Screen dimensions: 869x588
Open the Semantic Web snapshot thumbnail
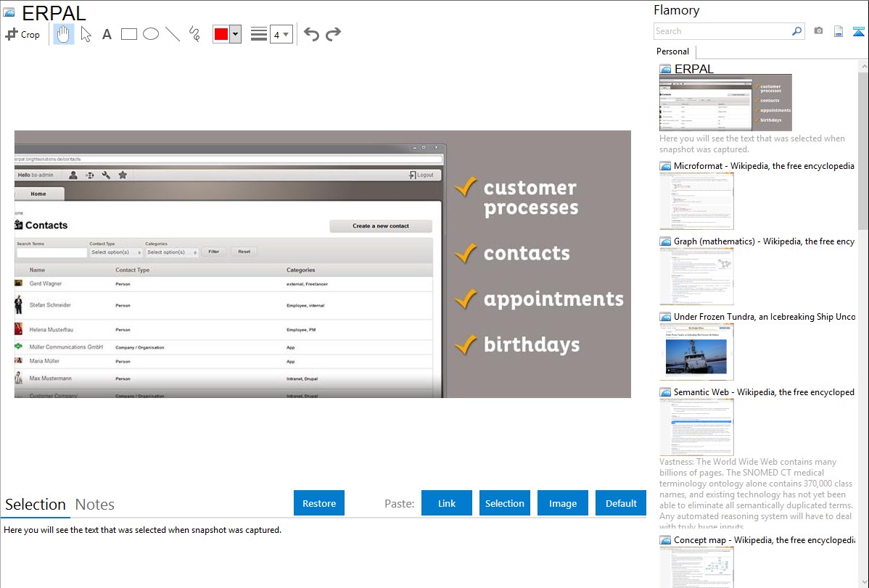[x=696, y=427]
